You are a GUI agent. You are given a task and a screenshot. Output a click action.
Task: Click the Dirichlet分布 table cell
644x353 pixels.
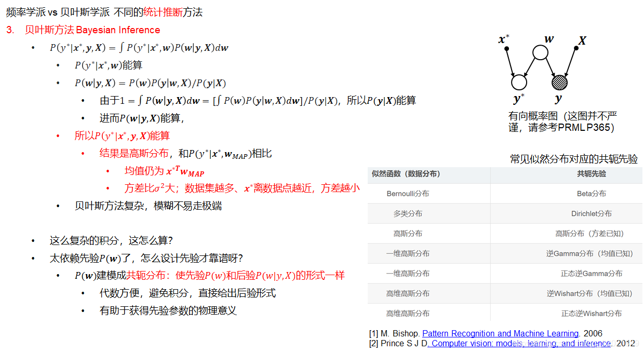592,213
